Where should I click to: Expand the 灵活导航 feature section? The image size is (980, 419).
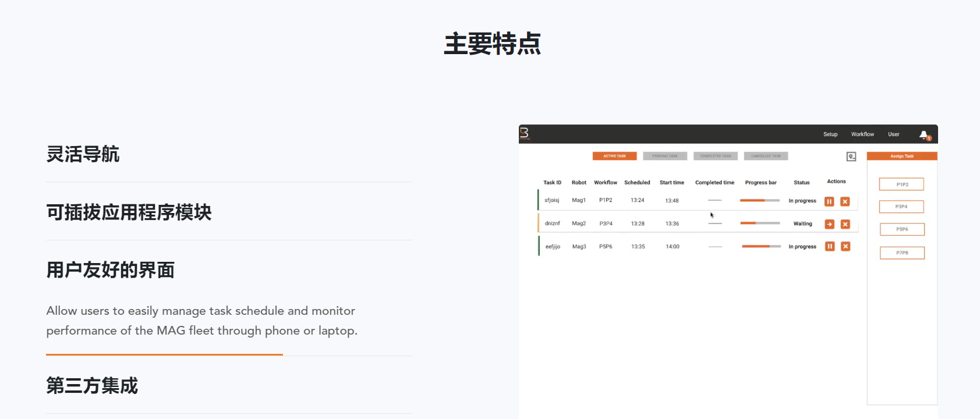click(x=83, y=154)
